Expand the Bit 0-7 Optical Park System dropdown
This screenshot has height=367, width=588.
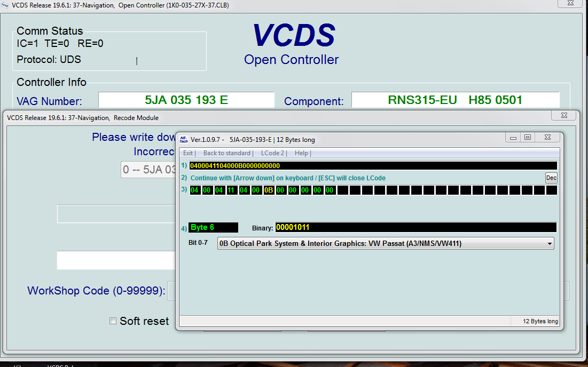click(386, 243)
